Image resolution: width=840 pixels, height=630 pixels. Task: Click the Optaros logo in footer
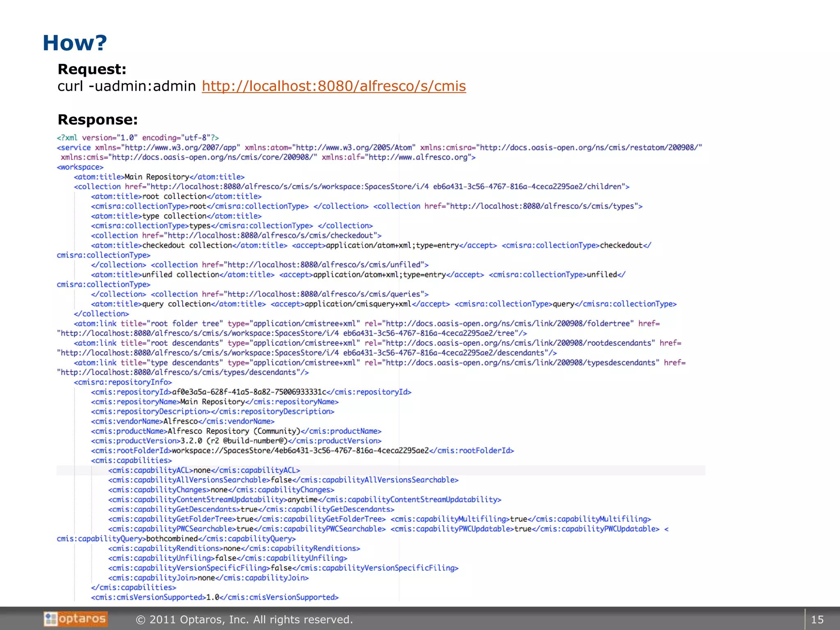point(75,619)
